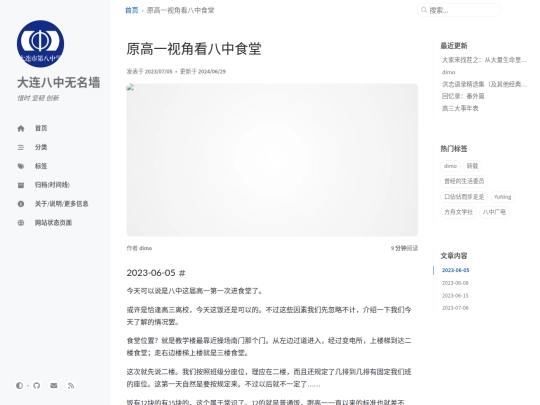Image resolution: width=540 pixels, height=405 pixels.
Task: Open recent post 回忆录：番外篇
Action: point(463,96)
